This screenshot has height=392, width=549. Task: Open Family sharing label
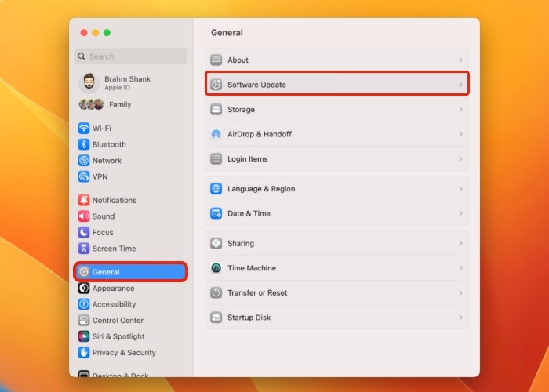120,104
